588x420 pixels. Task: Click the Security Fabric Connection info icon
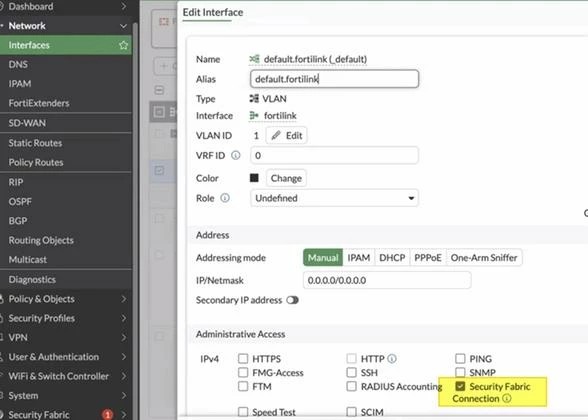point(507,398)
